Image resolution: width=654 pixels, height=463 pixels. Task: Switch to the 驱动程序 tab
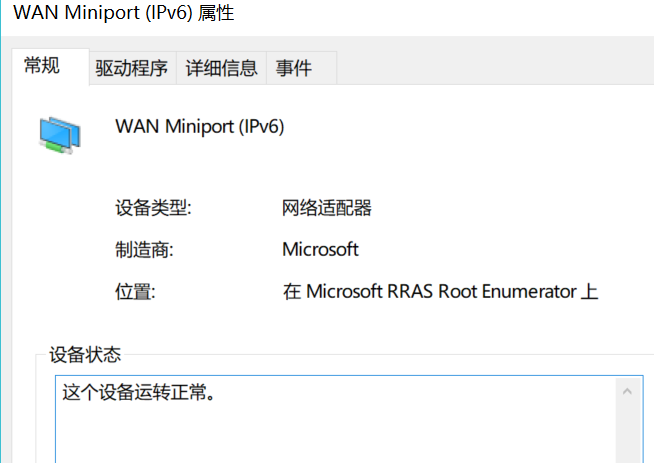click(131, 68)
